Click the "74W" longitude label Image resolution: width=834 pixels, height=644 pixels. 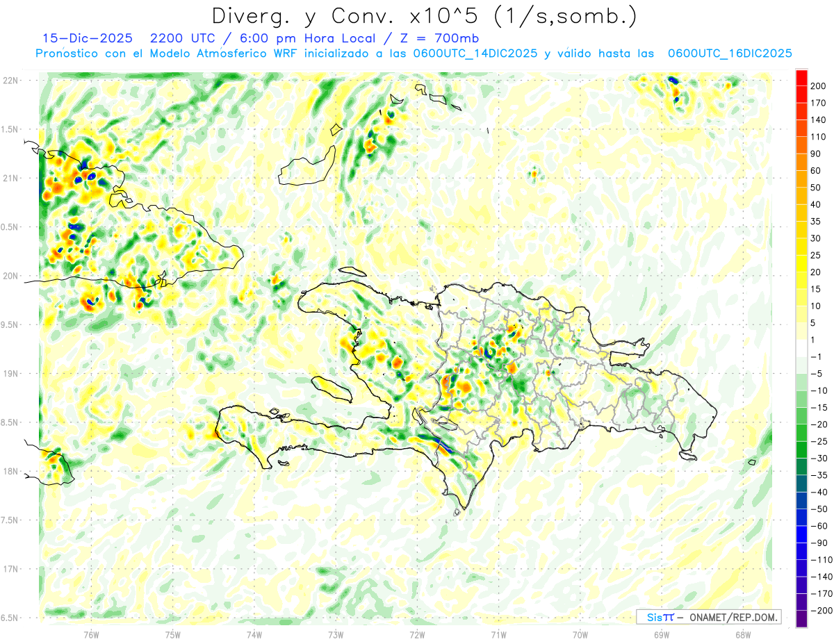(x=254, y=634)
